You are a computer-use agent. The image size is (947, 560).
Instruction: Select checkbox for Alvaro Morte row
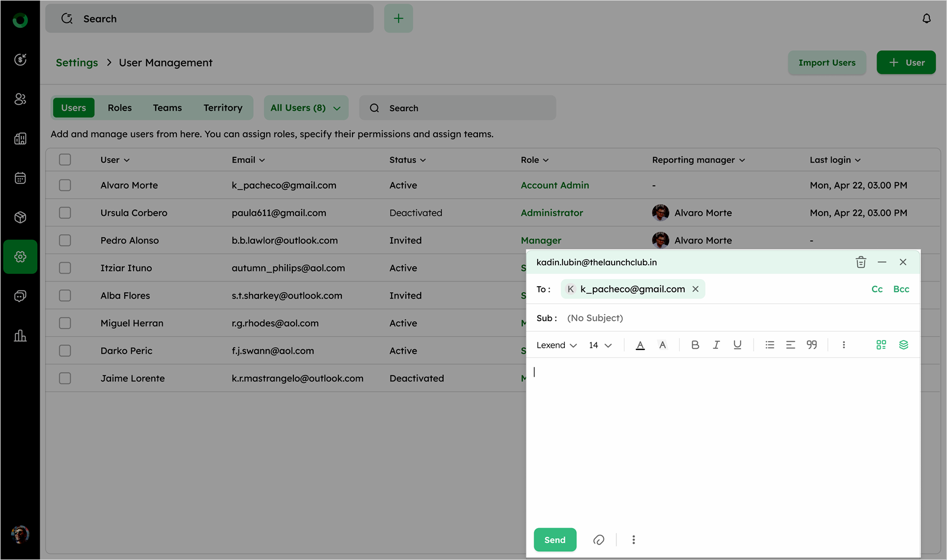65,185
